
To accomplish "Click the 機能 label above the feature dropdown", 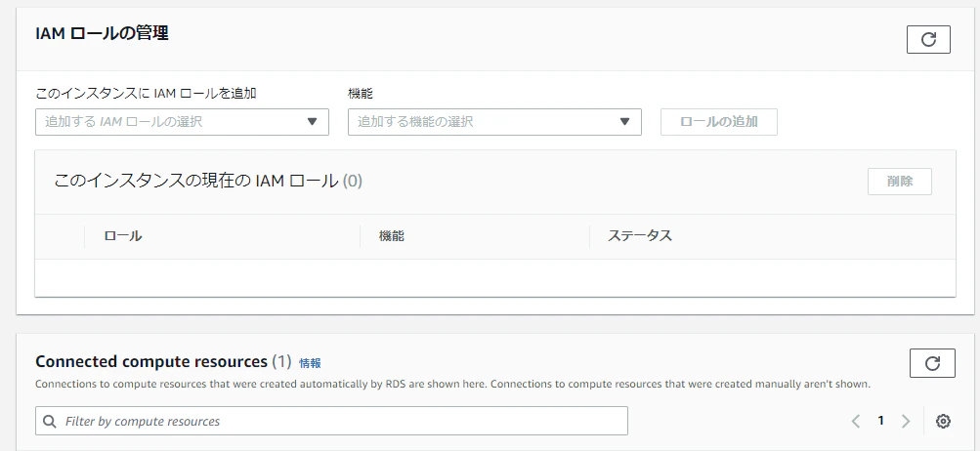I will click(360, 93).
